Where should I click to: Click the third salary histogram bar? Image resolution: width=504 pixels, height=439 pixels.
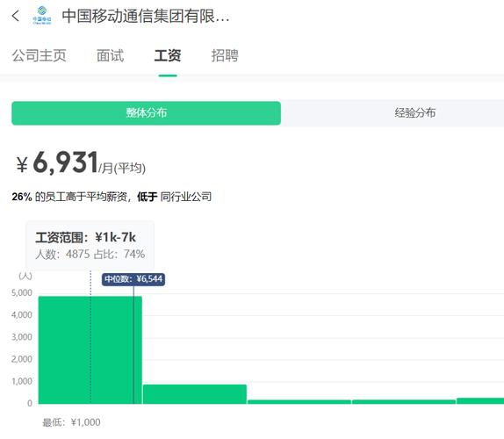tap(299, 402)
